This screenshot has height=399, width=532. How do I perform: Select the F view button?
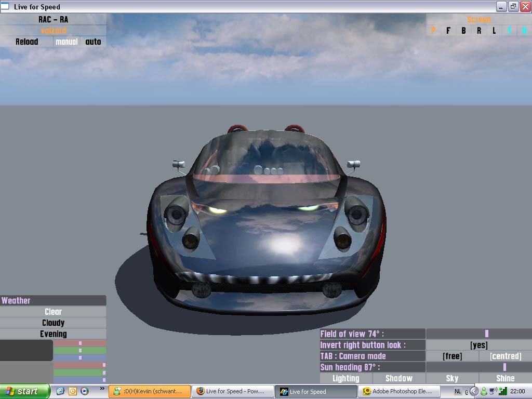coord(448,31)
